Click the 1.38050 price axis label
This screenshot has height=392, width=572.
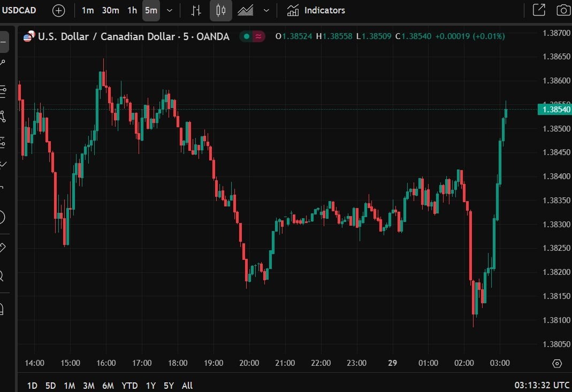click(556, 344)
